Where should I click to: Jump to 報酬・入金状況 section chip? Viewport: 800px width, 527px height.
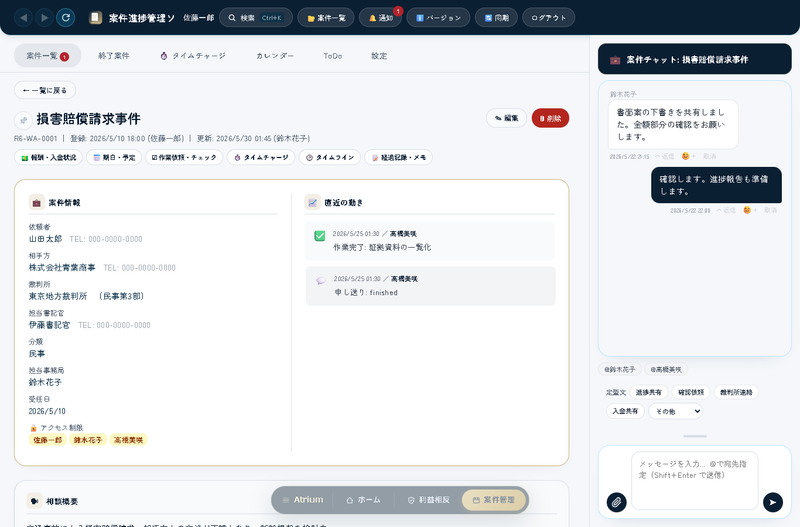click(48, 158)
